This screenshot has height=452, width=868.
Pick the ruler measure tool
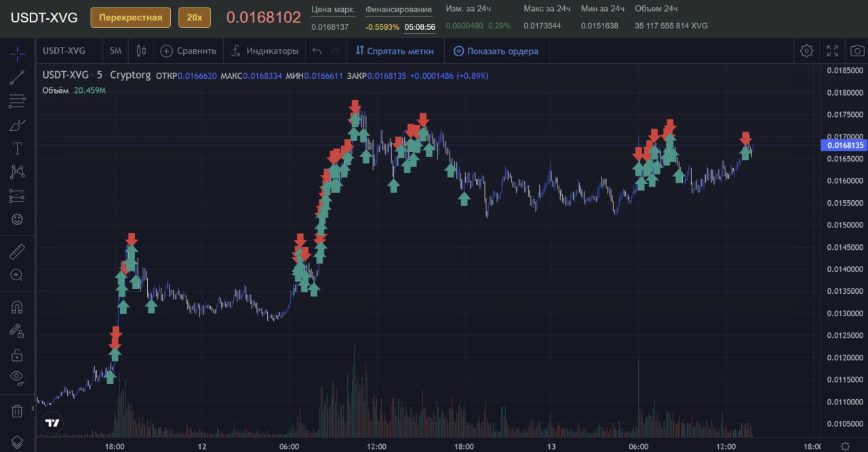coord(18,252)
